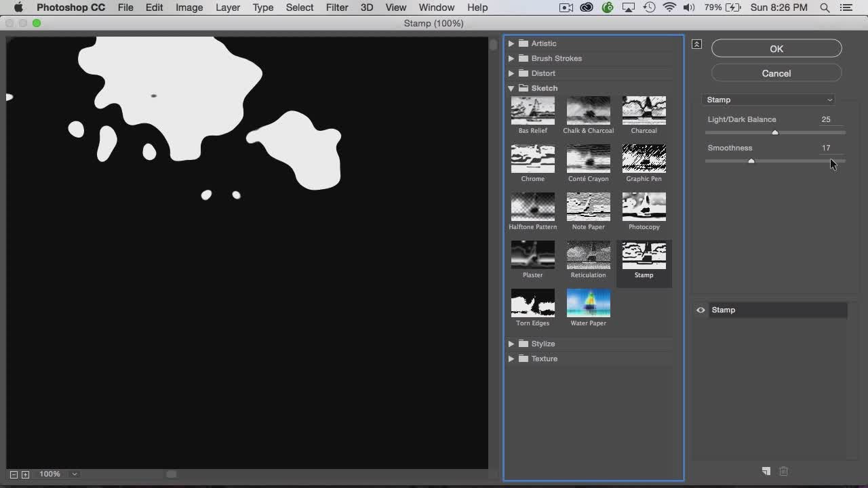Open the Time Machine menu bar icon
This screenshot has width=868, height=488.
(650, 7)
